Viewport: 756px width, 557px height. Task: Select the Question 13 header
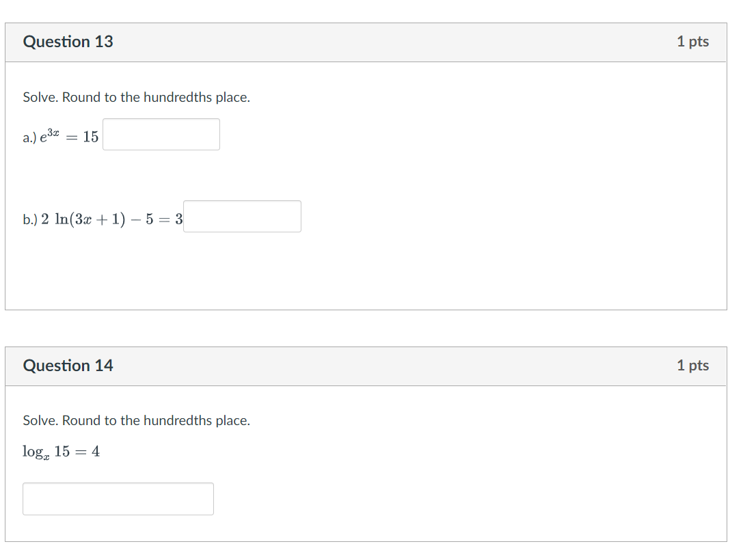click(x=68, y=42)
